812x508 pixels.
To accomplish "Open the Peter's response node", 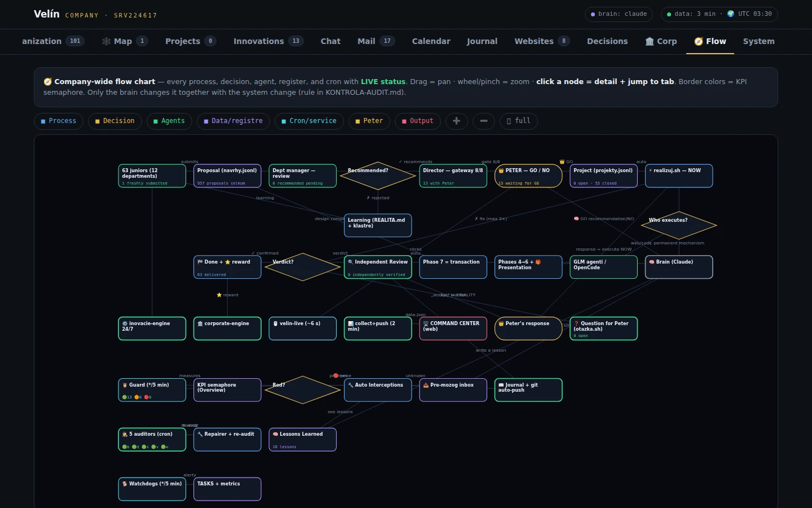I will point(528,329).
